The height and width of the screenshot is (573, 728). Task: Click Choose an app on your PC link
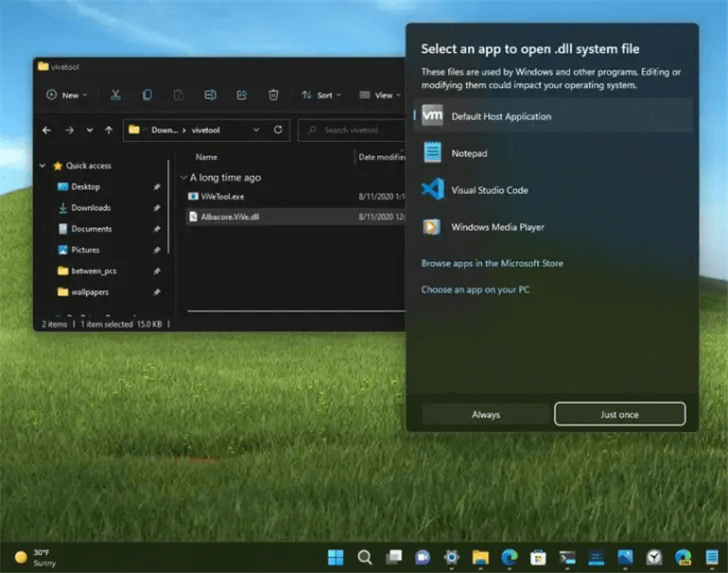click(476, 289)
